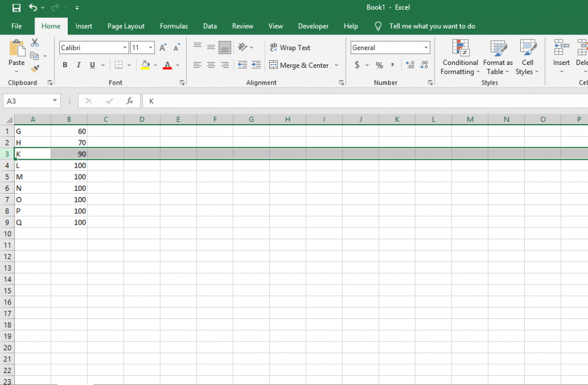Click the Increase Decimal icon
Screen dimensions: 588x385
(409, 65)
